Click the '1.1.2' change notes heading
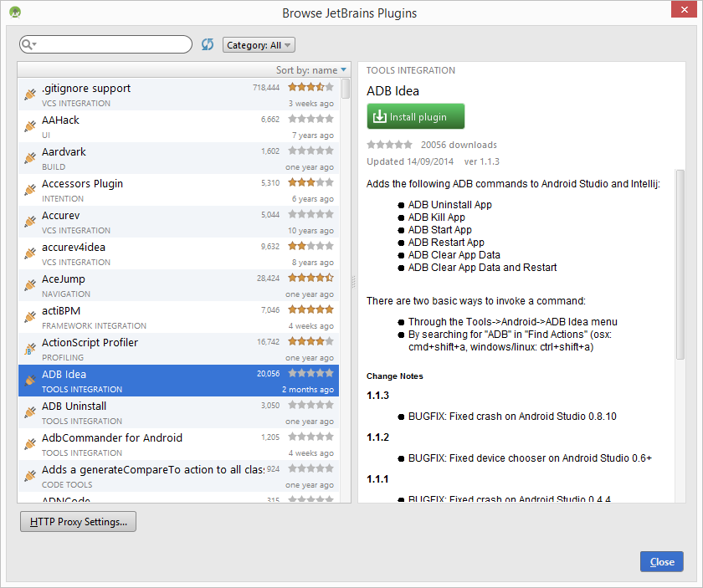The width and height of the screenshot is (703, 588). pyautogui.click(x=377, y=437)
